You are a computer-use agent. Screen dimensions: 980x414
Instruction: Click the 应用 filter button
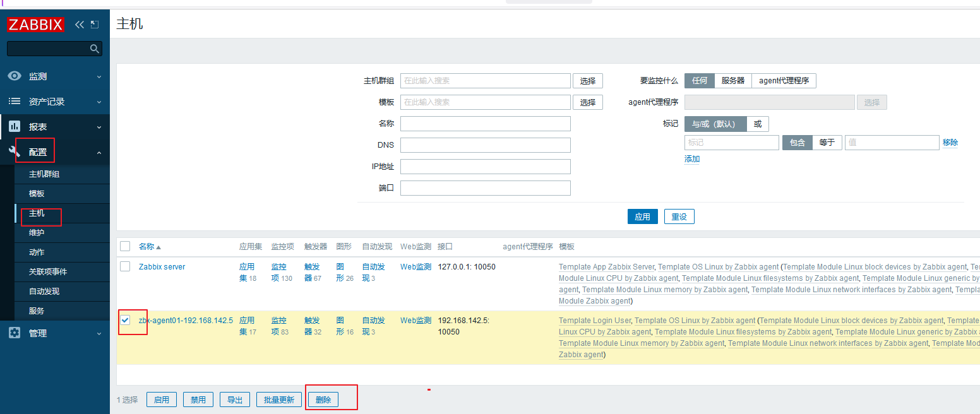point(643,216)
